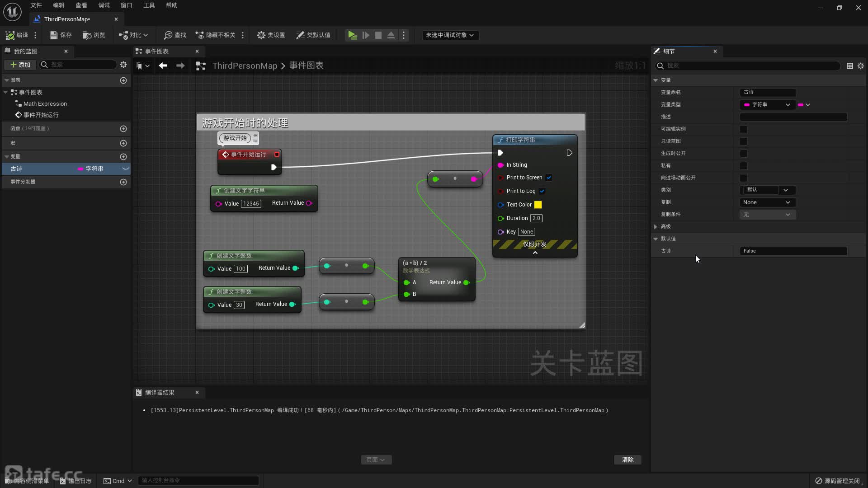Open the Diff compare dropdown

tap(133, 35)
